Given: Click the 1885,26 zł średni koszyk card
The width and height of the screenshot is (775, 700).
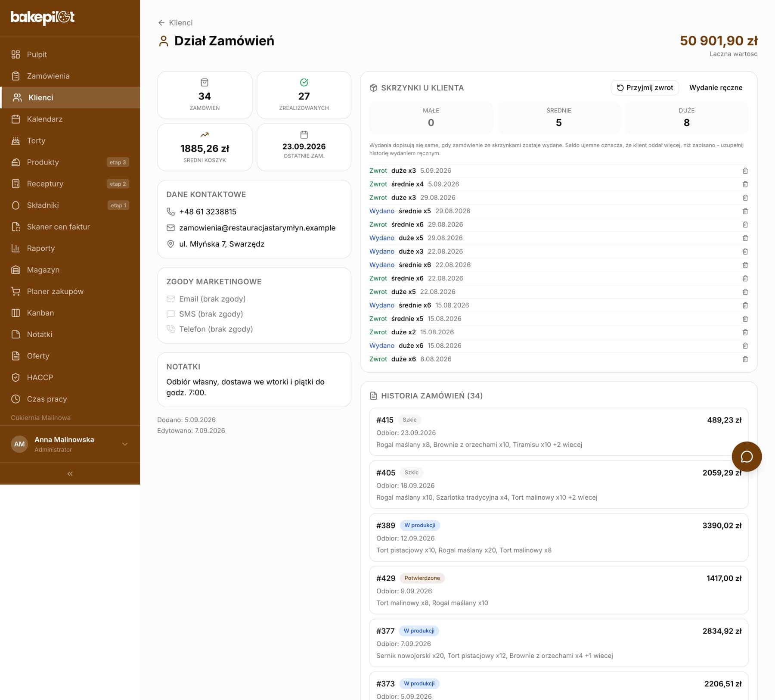Looking at the screenshot, I should [x=205, y=147].
